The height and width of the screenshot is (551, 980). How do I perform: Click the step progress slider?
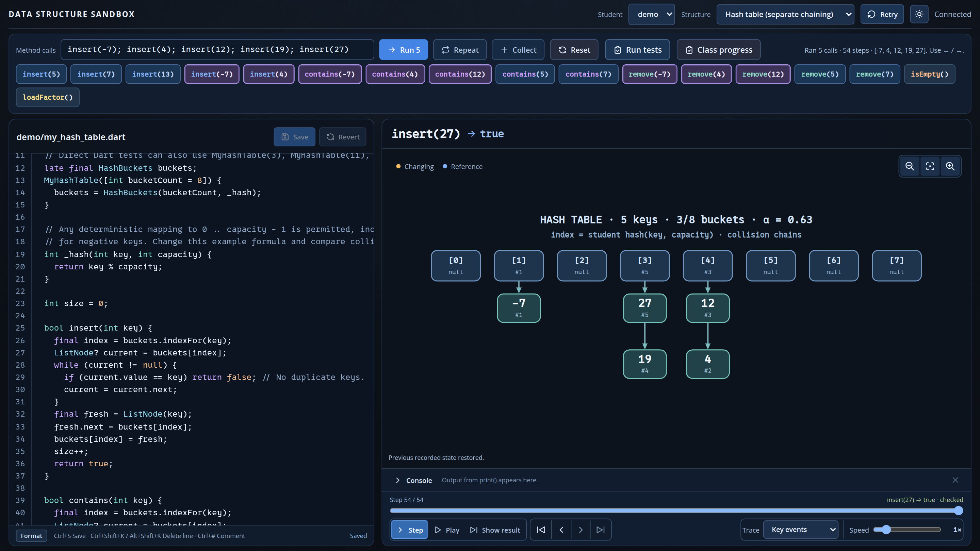click(676, 510)
